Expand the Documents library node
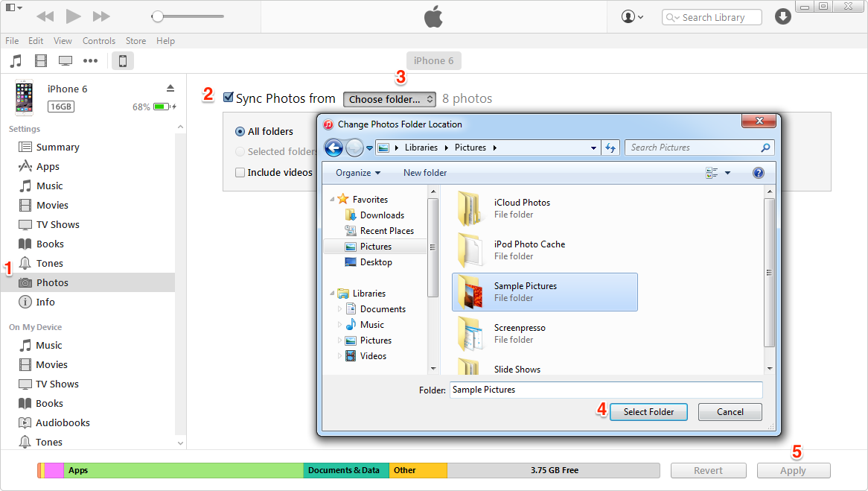868x491 pixels. 339,309
